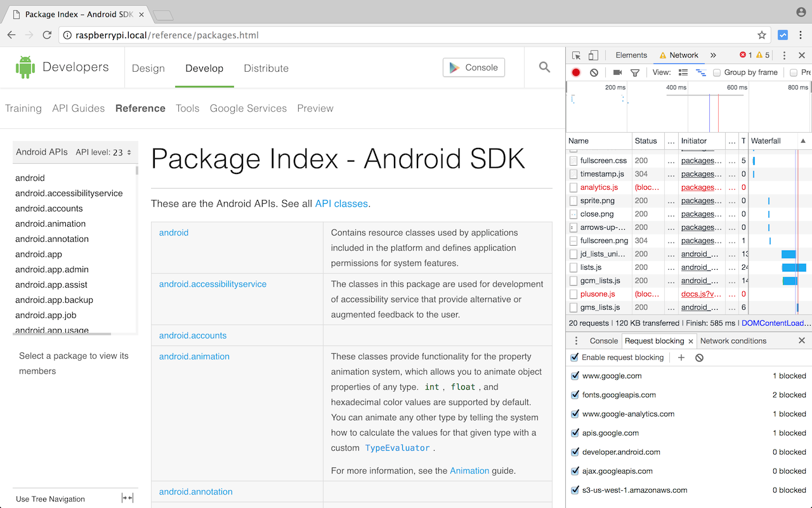Click the lists.js waterfall bar
Image resolution: width=812 pixels, height=508 pixels.
(794, 267)
